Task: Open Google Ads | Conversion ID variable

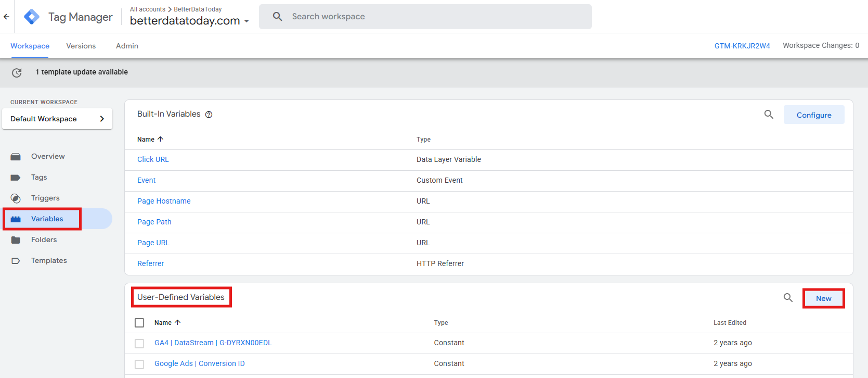Action: 200,363
